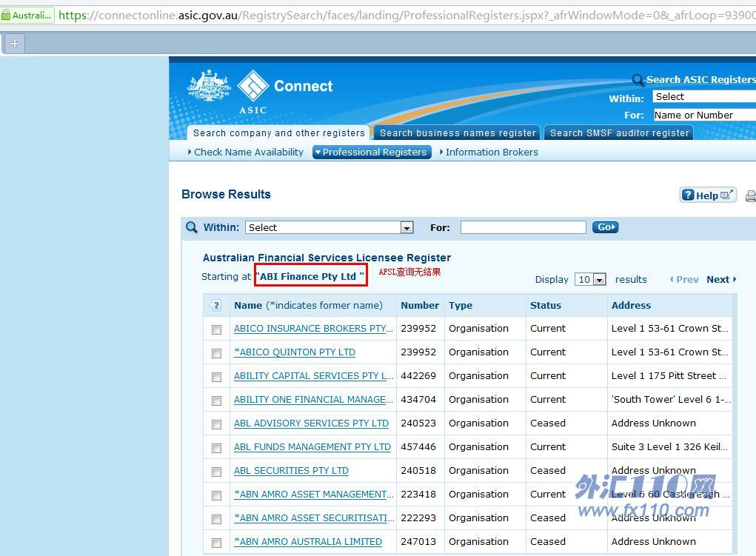Go to Next results page
756x556 pixels.
click(x=721, y=279)
